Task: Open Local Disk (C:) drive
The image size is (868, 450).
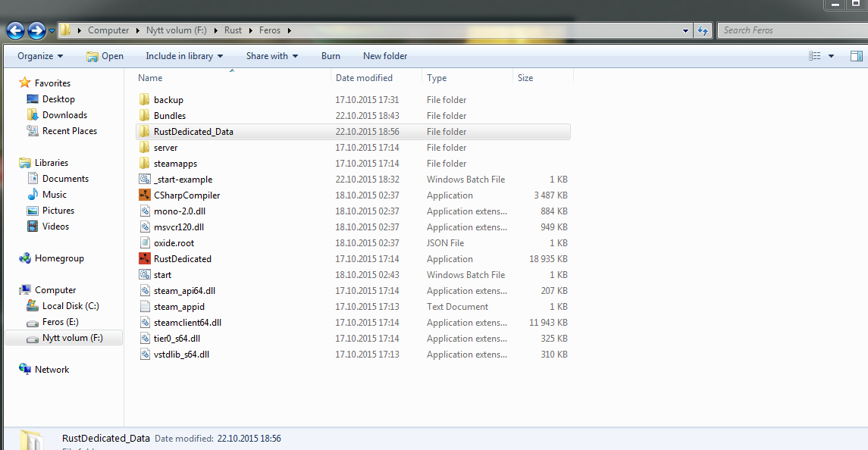Action: (71, 306)
